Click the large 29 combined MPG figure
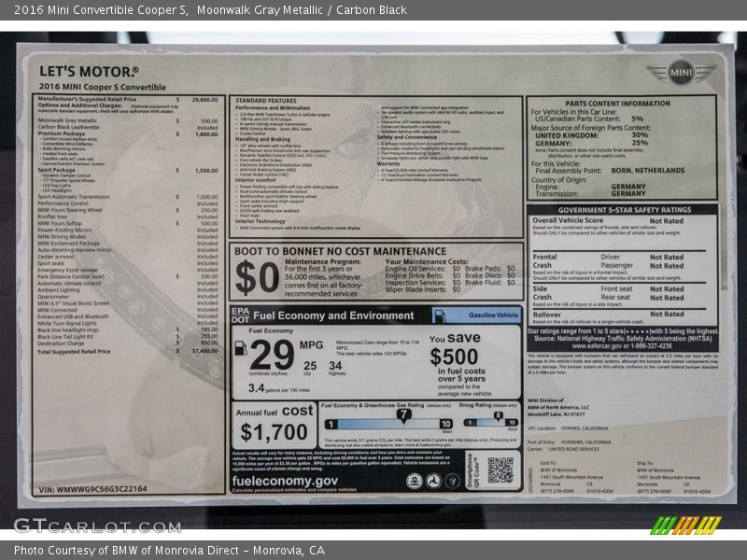This screenshot has width=747, height=560. pyautogui.click(x=272, y=356)
